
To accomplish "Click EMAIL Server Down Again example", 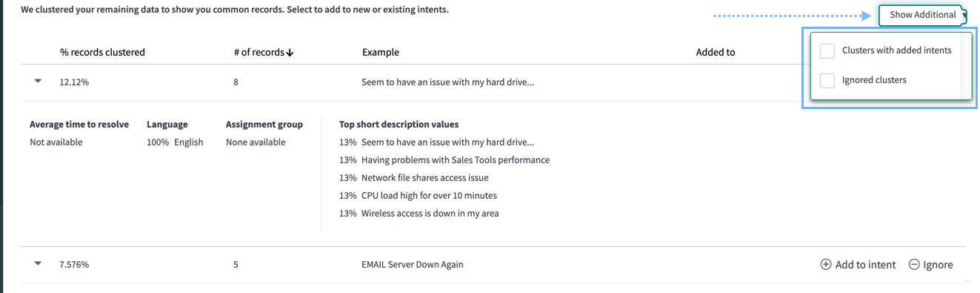I will pyautogui.click(x=413, y=264).
